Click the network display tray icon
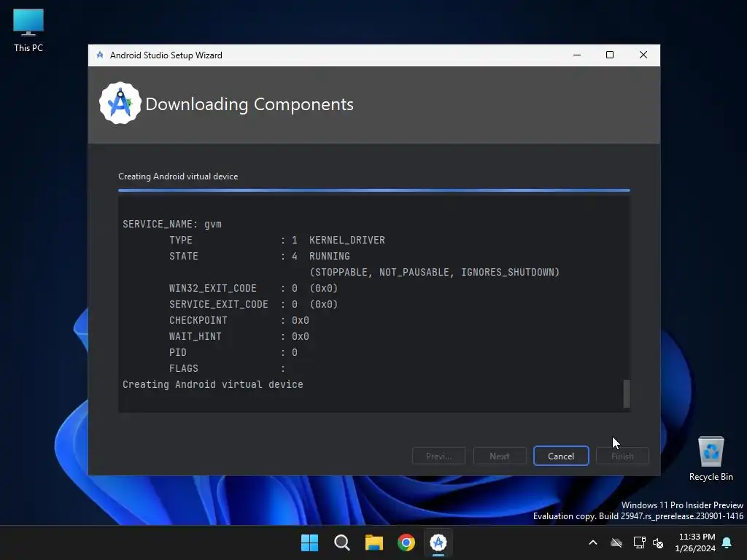This screenshot has height=560, width=747. tap(639, 542)
